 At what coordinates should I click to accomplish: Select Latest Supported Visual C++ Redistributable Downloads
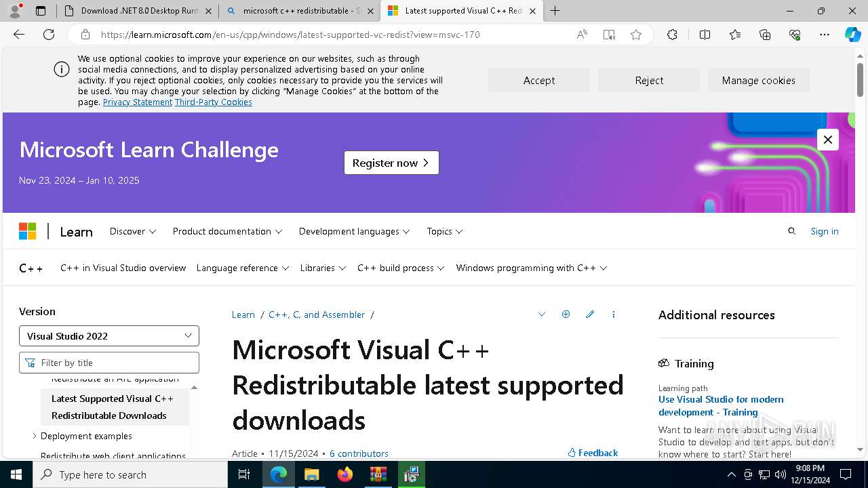point(114,407)
